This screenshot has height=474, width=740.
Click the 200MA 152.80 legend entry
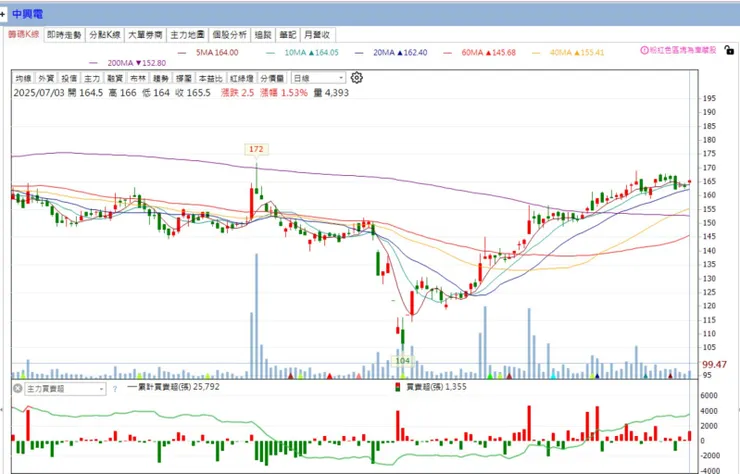(x=136, y=63)
